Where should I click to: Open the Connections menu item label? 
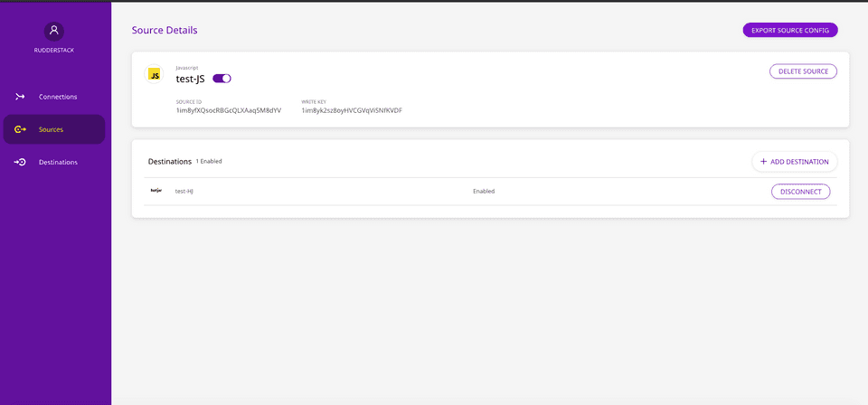point(58,97)
